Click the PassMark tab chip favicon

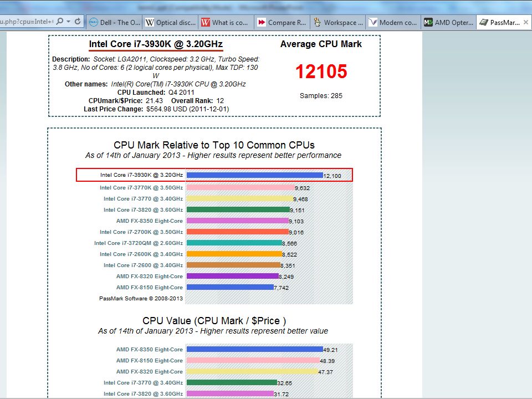coord(483,22)
